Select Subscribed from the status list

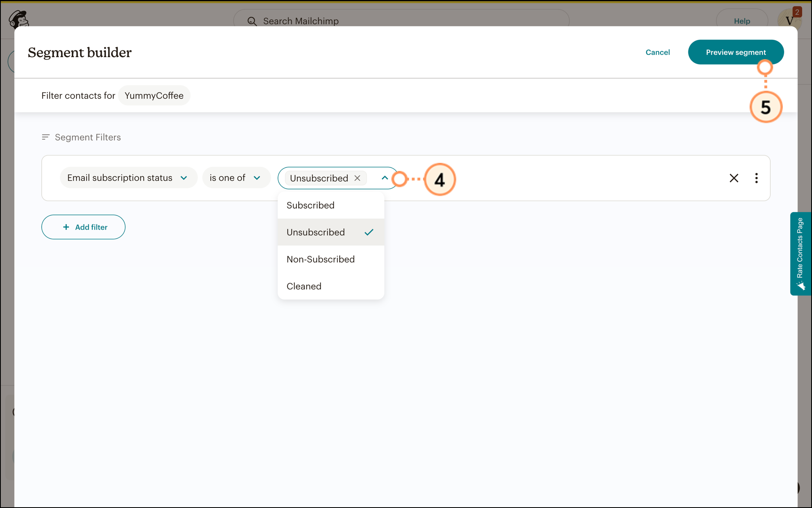331,205
